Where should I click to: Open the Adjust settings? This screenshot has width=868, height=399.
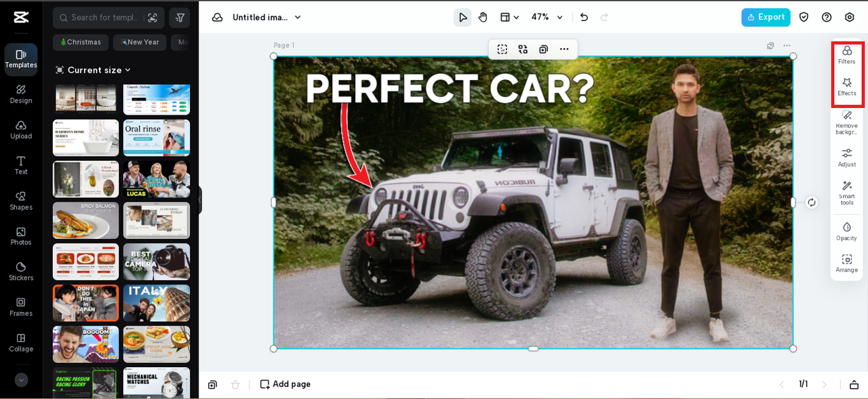pyautogui.click(x=846, y=157)
